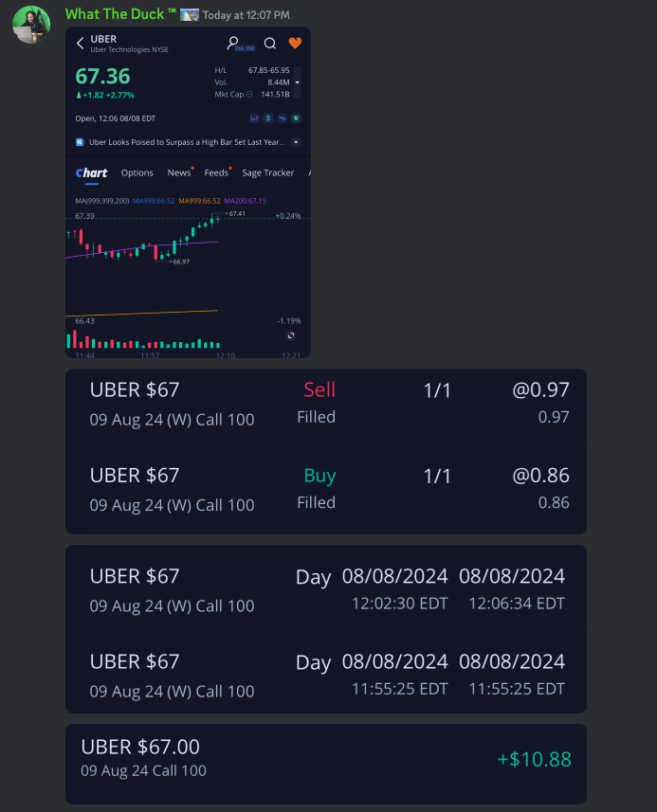Switch to the Options tab
657x812 pixels.
coord(137,172)
